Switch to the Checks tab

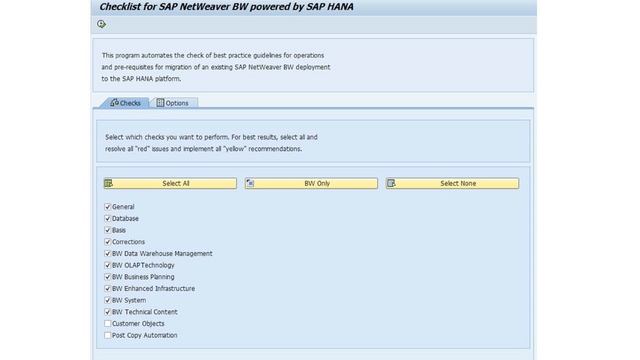tap(125, 103)
